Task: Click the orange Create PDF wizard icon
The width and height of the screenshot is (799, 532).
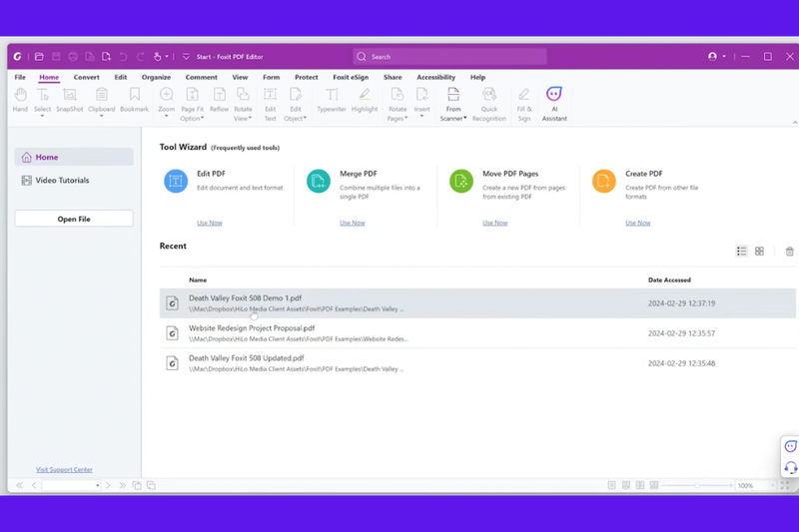Action: tap(604, 182)
